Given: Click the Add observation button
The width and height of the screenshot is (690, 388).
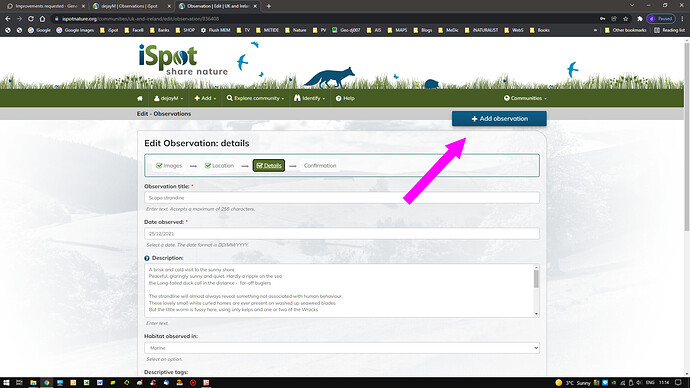Looking at the screenshot, I should pyautogui.click(x=499, y=119).
